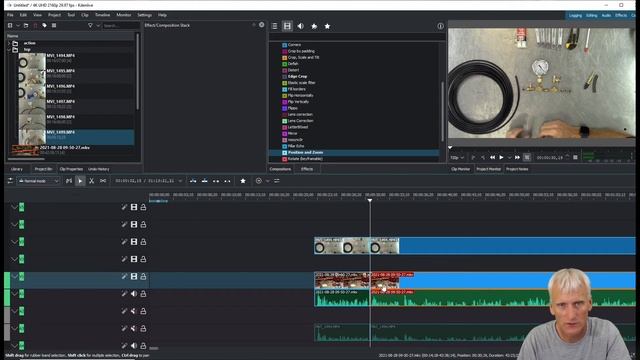This screenshot has width=640, height=360.
Task: Switch to the Library tab
Action: point(17,169)
